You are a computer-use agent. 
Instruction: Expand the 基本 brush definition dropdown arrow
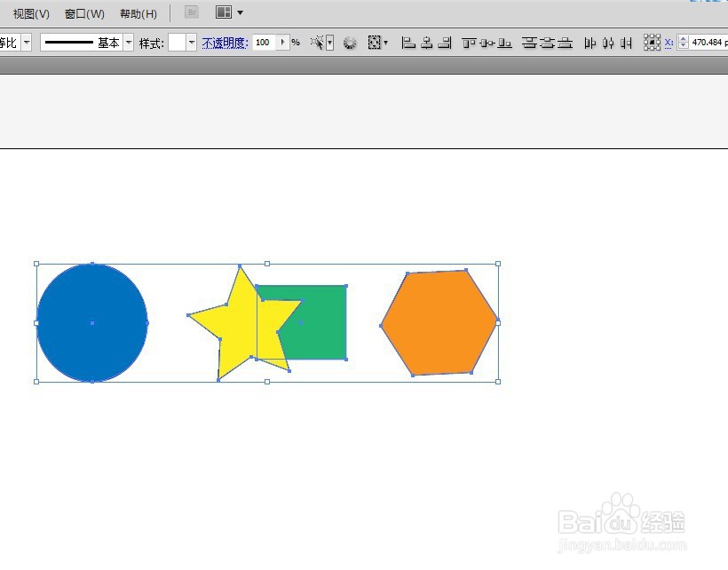point(129,43)
